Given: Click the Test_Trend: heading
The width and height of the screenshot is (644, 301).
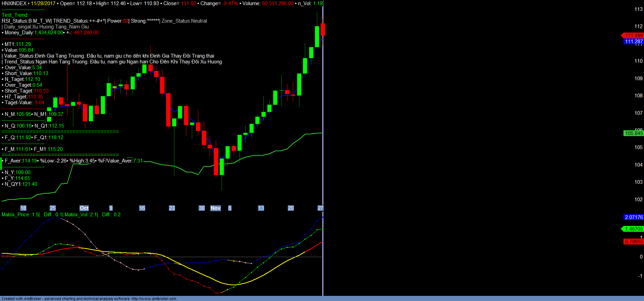Looking at the screenshot, I should (15, 15).
